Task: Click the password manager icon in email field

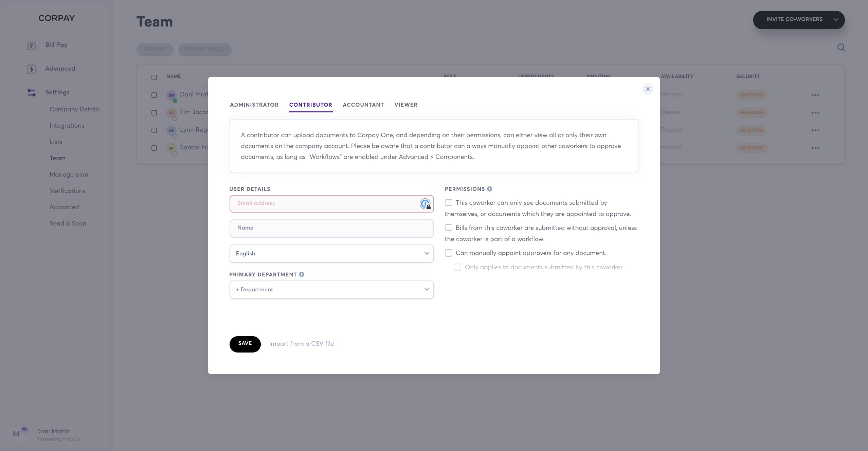Action: coord(425,204)
